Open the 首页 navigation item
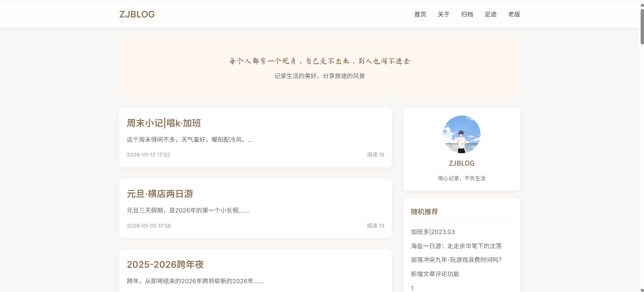644x292 pixels. pyautogui.click(x=420, y=14)
